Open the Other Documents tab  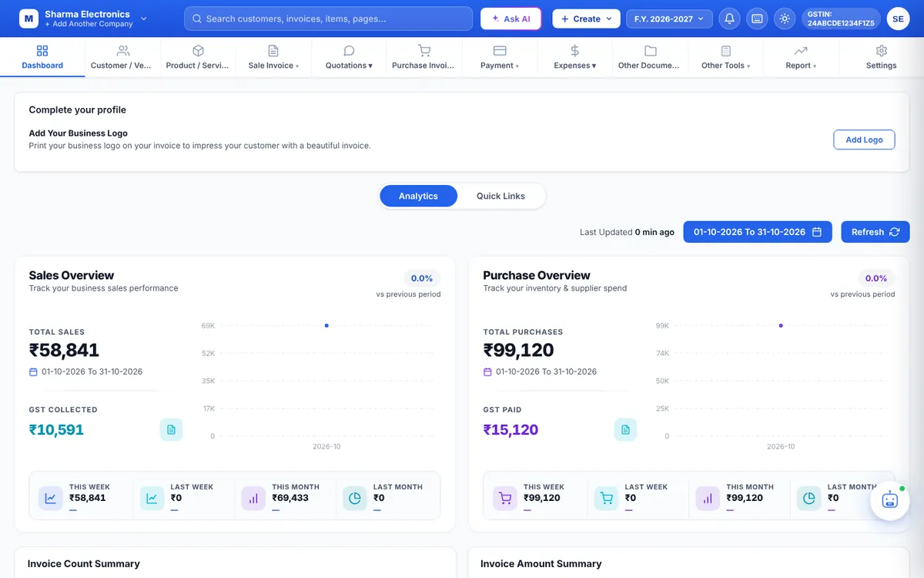click(x=650, y=57)
